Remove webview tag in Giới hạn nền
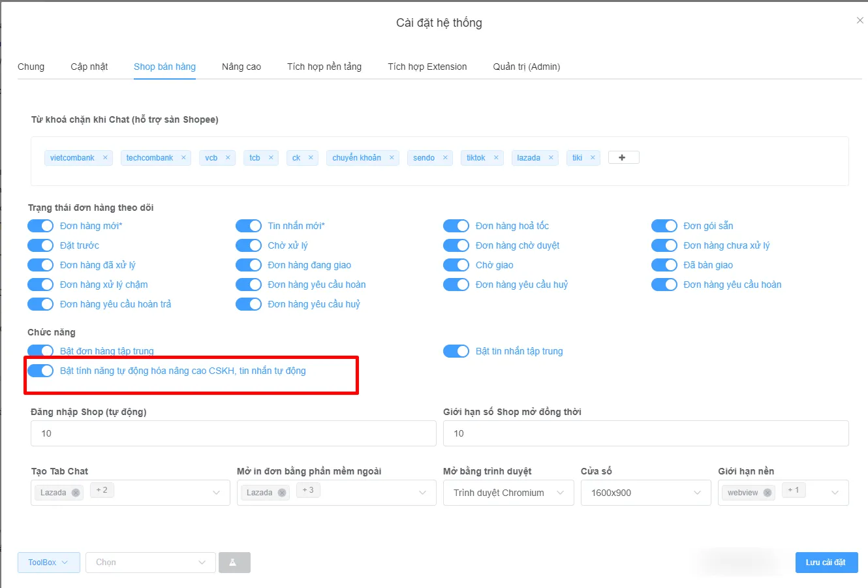Screen dimensions: 868x588 tap(767, 493)
